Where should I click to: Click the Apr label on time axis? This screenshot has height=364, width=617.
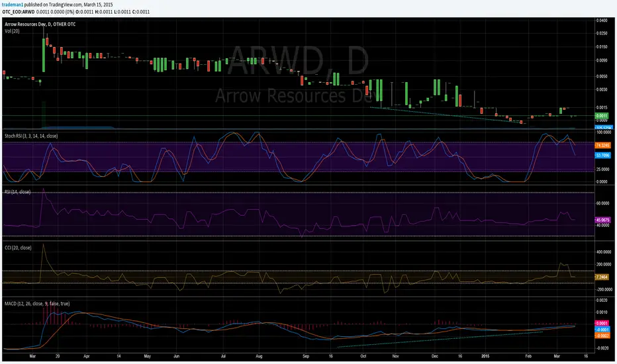pos(87,356)
